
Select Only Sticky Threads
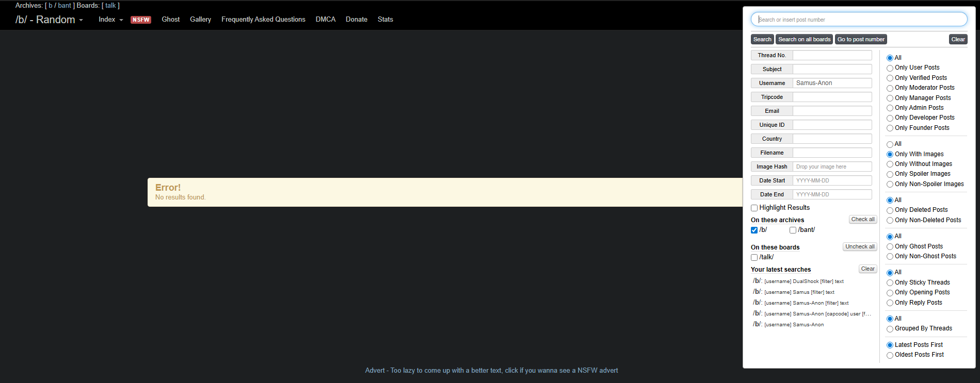(x=890, y=283)
